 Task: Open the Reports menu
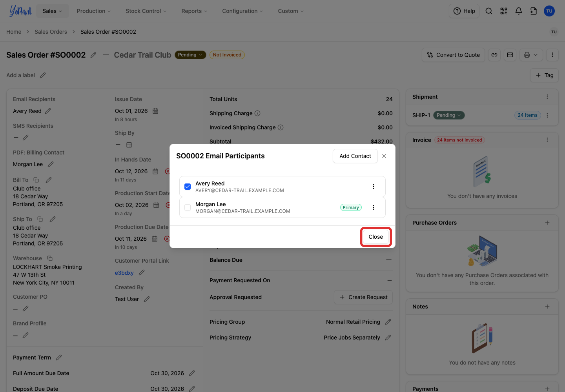(194, 11)
